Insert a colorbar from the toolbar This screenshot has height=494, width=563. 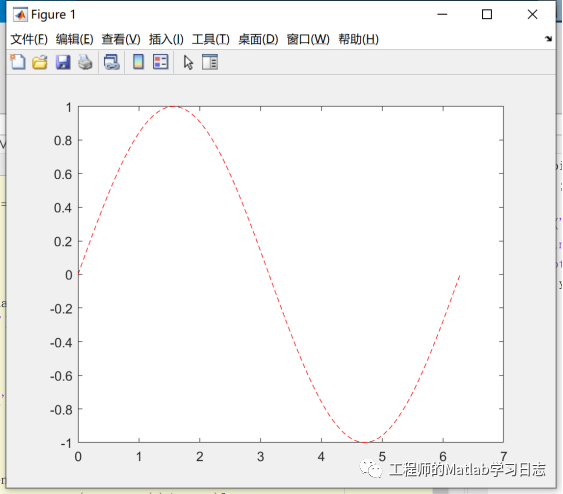(x=138, y=62)
